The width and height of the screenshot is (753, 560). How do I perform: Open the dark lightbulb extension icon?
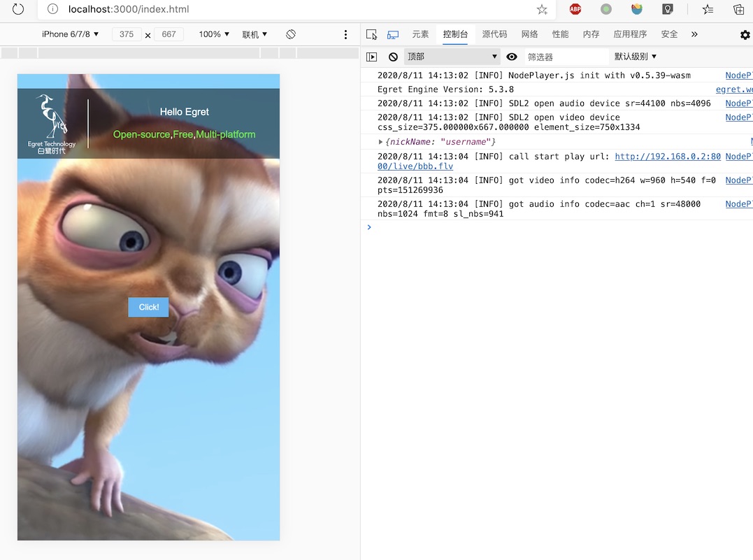(668, 8)
